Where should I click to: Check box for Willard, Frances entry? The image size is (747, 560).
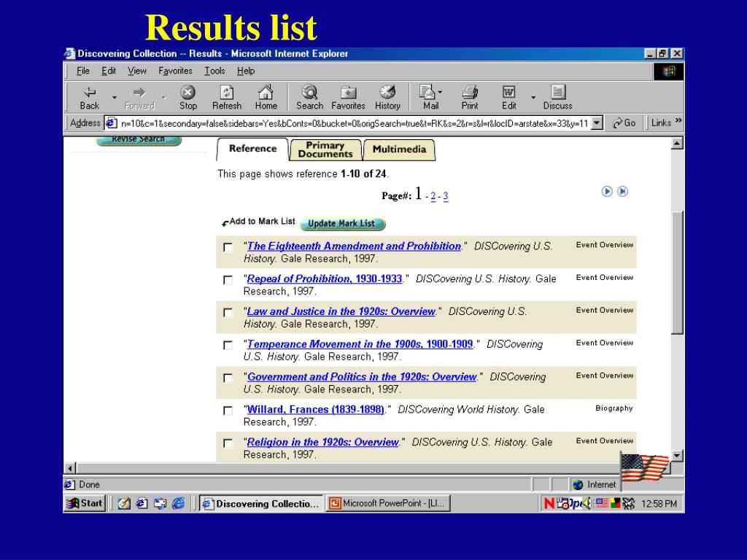pyautogui.click(x=228, y=410)
